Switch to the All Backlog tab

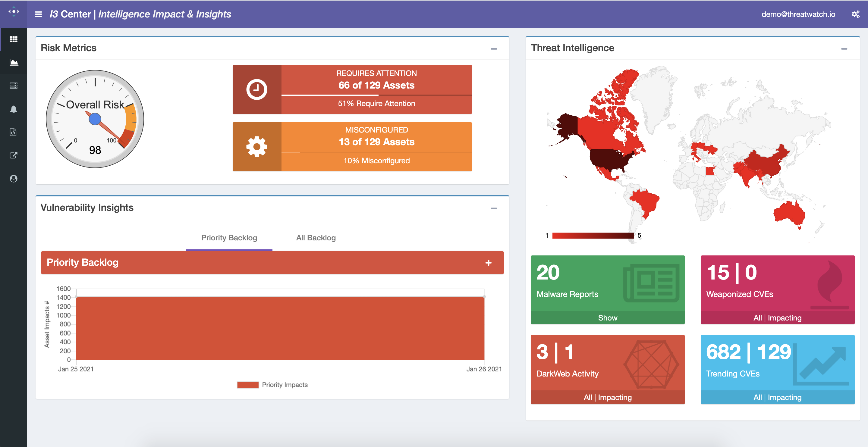click(316, 238)
